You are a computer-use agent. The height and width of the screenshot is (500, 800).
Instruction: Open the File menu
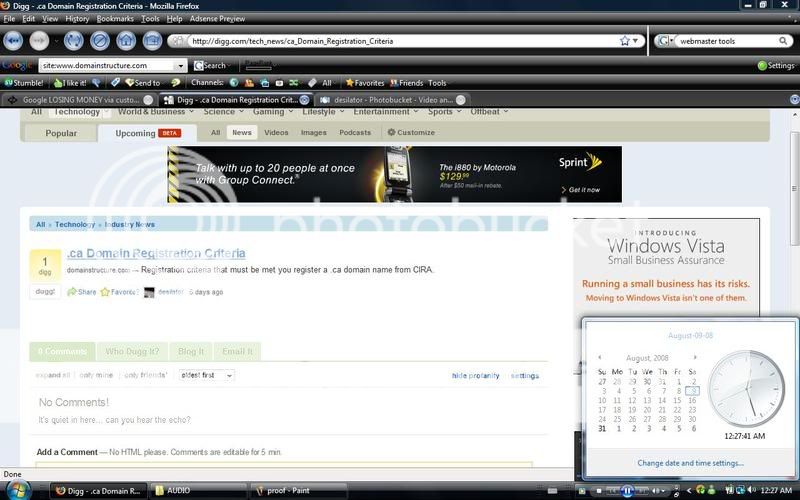click(x=9, y=19)
